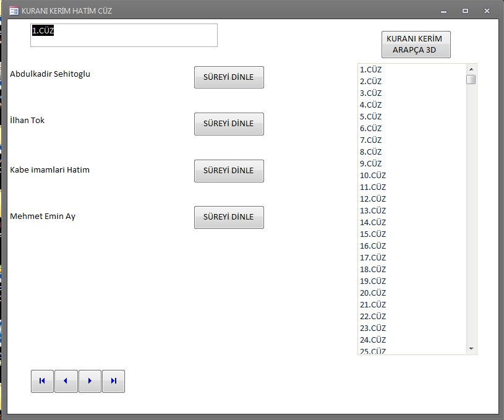Jump to the last record navigation button

tap(113, 381)
